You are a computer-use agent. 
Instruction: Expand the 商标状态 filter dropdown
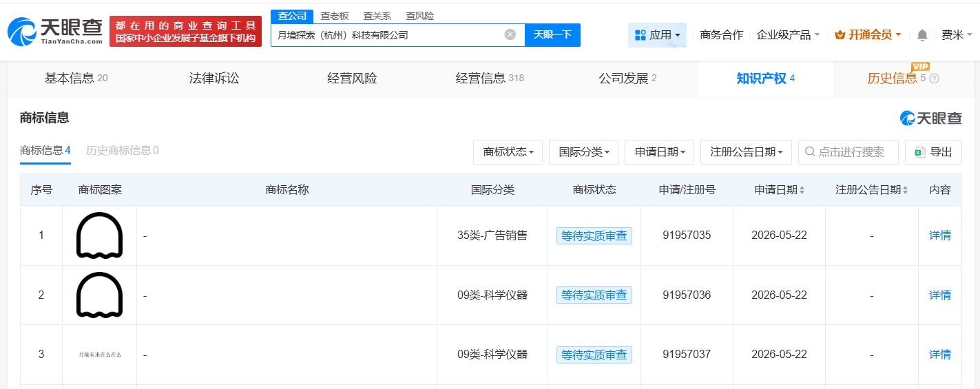(508, 152)
